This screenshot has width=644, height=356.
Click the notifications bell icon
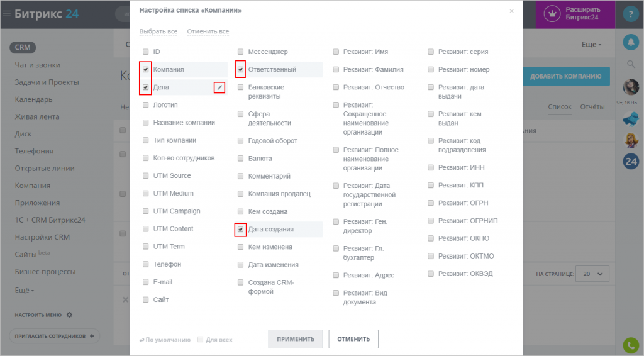[631, 42]
